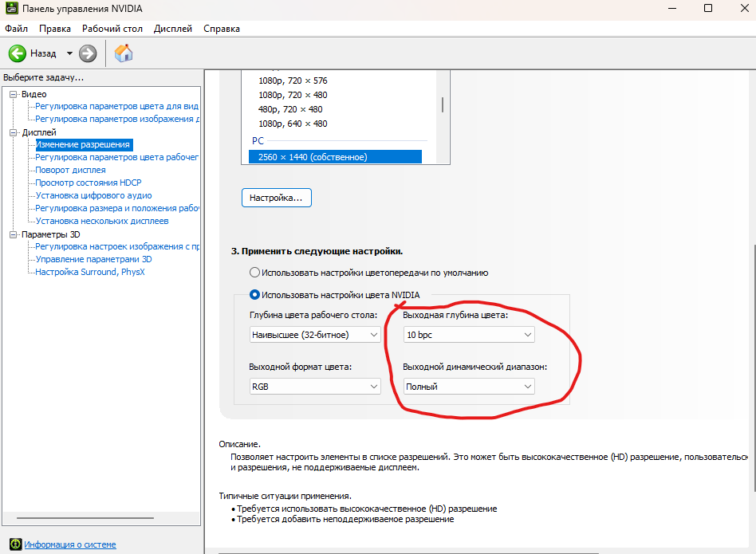Select '2560 × 1440 (собственное)' resolution
This screenshot has height=554, width=756.
click(335, 157)
